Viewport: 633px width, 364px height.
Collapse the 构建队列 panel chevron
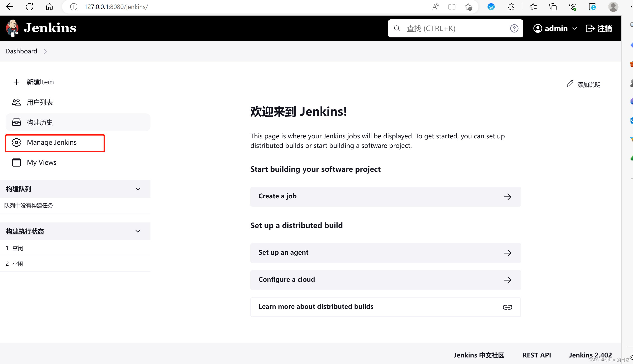tap(138, 189)
